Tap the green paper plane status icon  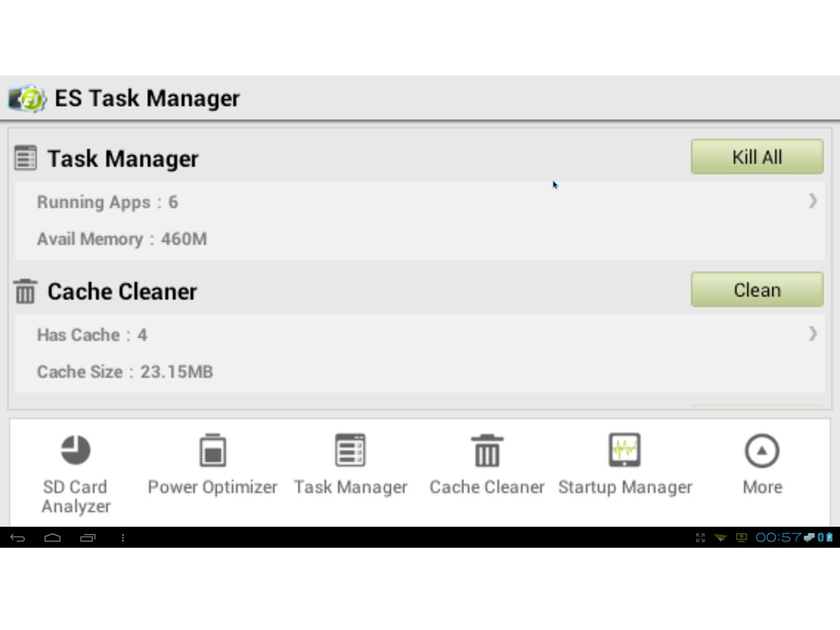[x=720, y=537]
